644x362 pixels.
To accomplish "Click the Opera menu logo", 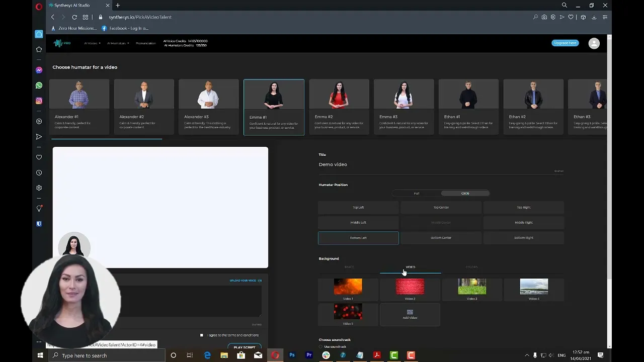I will (39, 7).
